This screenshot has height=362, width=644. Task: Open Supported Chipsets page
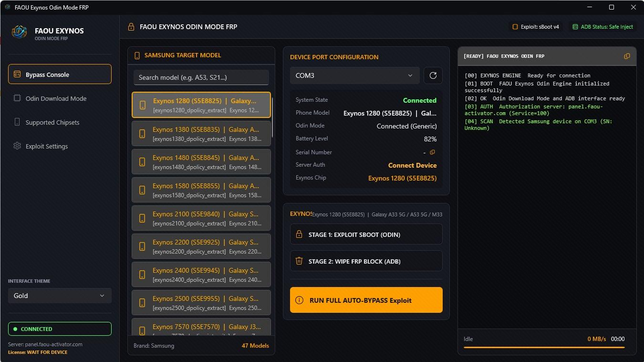(x=60, y=122)
